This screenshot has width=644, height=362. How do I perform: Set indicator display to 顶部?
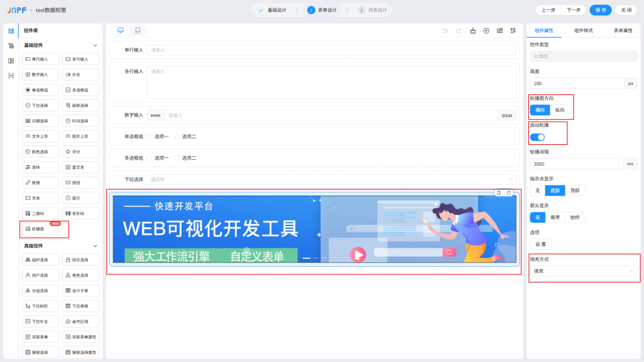tap(575, 191)
